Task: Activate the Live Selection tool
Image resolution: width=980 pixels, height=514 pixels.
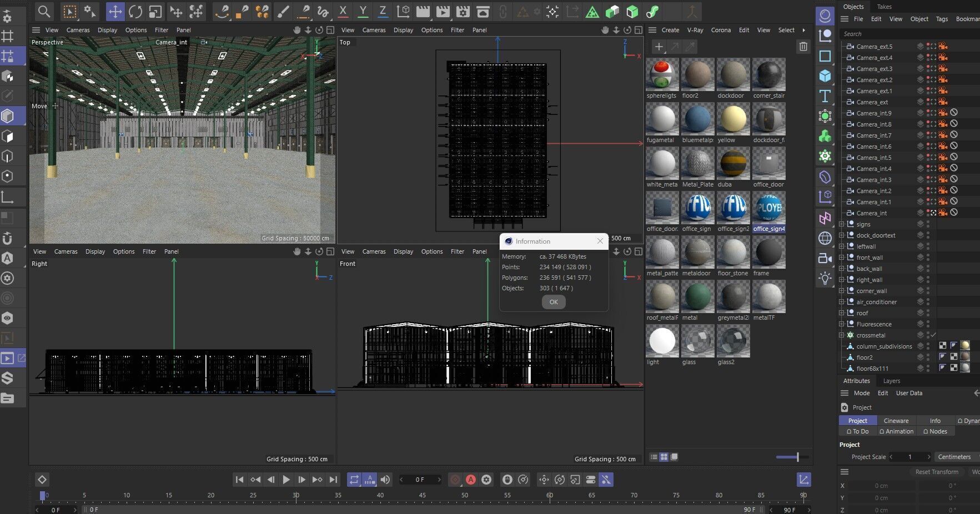Action: click(69, 11)
